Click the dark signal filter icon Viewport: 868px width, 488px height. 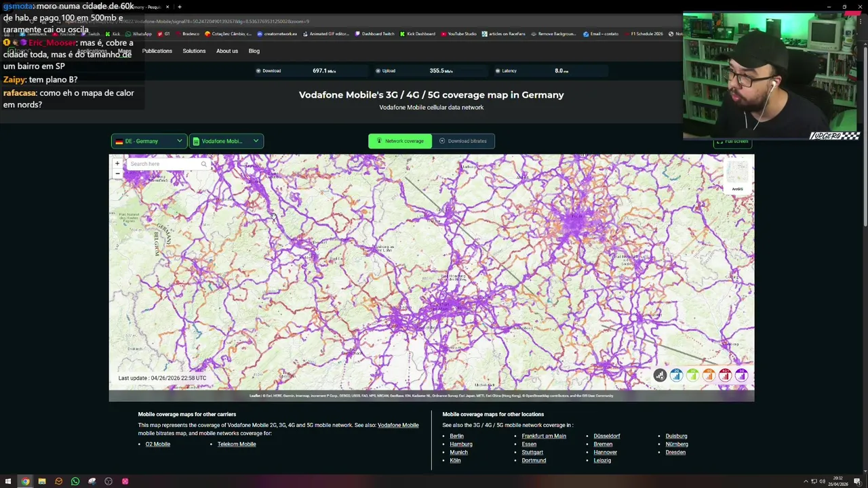(x=660, y=375)
